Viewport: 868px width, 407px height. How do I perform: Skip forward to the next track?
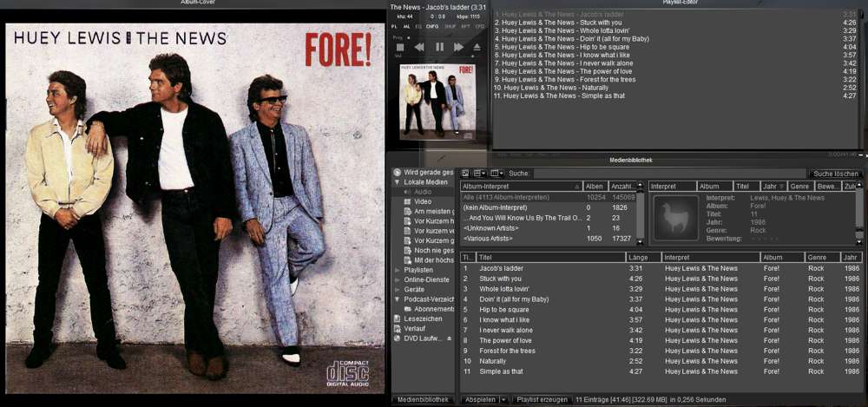click(x=458, y=47)
